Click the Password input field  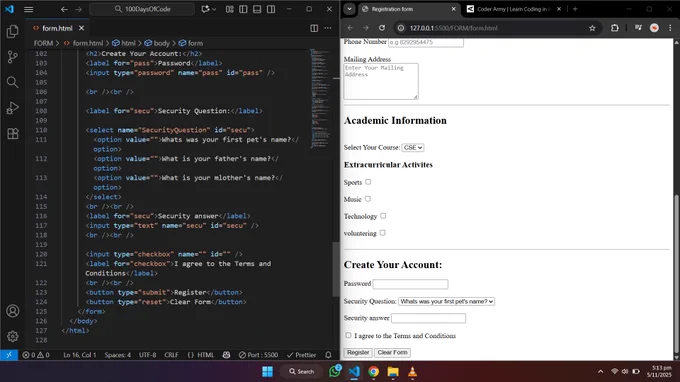click(410, 284)
